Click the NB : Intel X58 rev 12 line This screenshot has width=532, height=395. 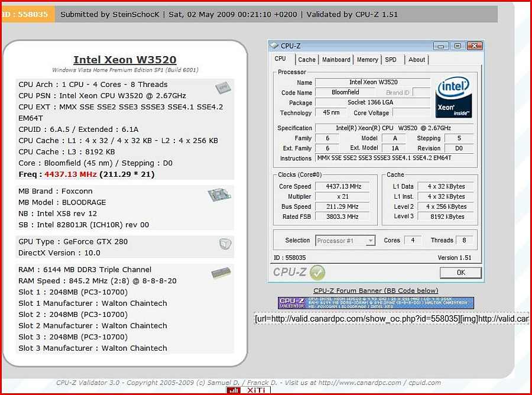tap(58, 214)
